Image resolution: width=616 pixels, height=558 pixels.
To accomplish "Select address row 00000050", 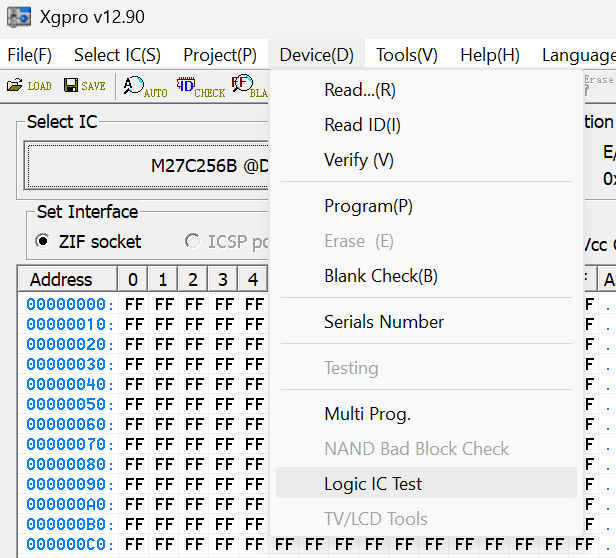I will pyautogui.click(x=70, y=404).
